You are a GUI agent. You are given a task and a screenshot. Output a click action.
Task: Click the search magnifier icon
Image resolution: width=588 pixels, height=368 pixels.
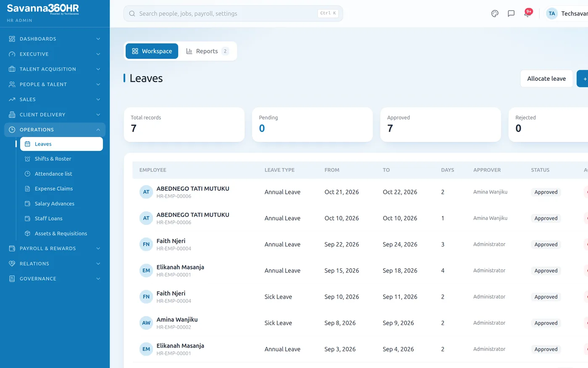pyautogui.click(x=132, y=13)
